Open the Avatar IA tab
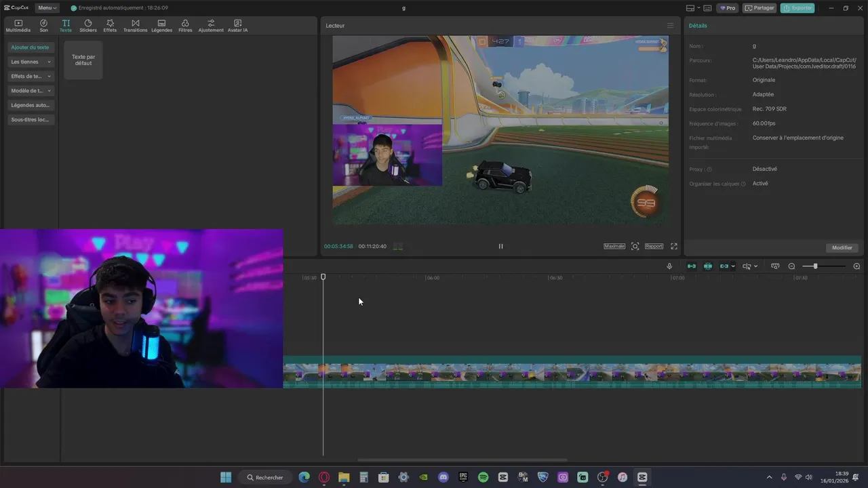The image size is (868, 488). (x=237, y=26)
